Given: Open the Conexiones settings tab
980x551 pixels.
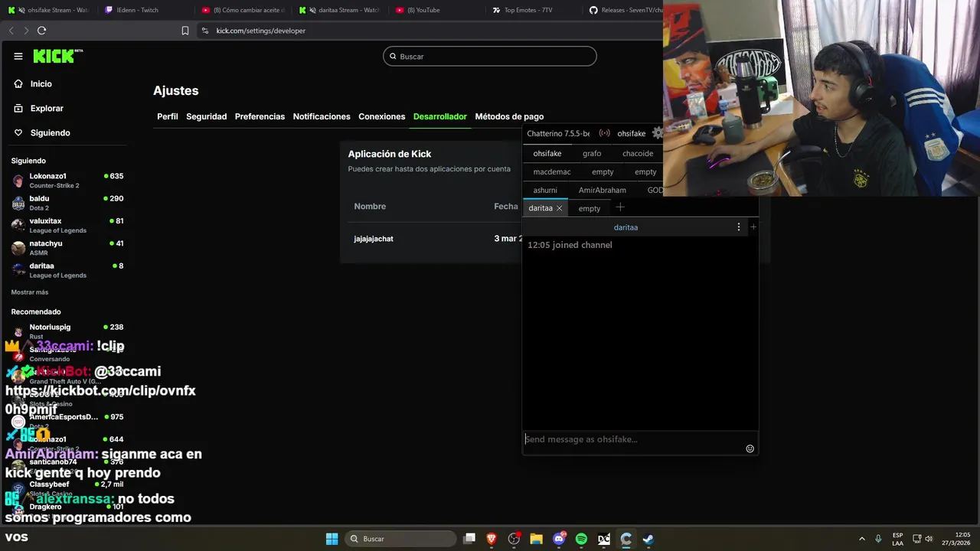Looking at the screenshot, I should pyautogui.click(x=381, y=116).
